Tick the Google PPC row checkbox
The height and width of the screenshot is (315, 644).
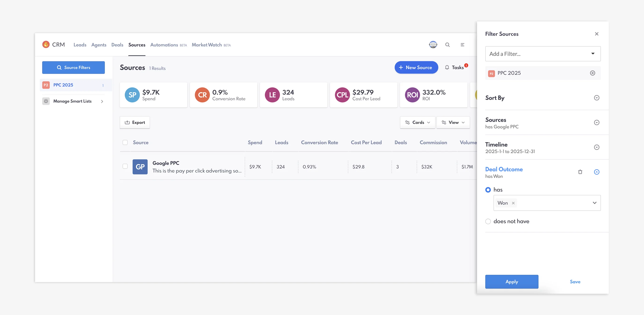125,166
